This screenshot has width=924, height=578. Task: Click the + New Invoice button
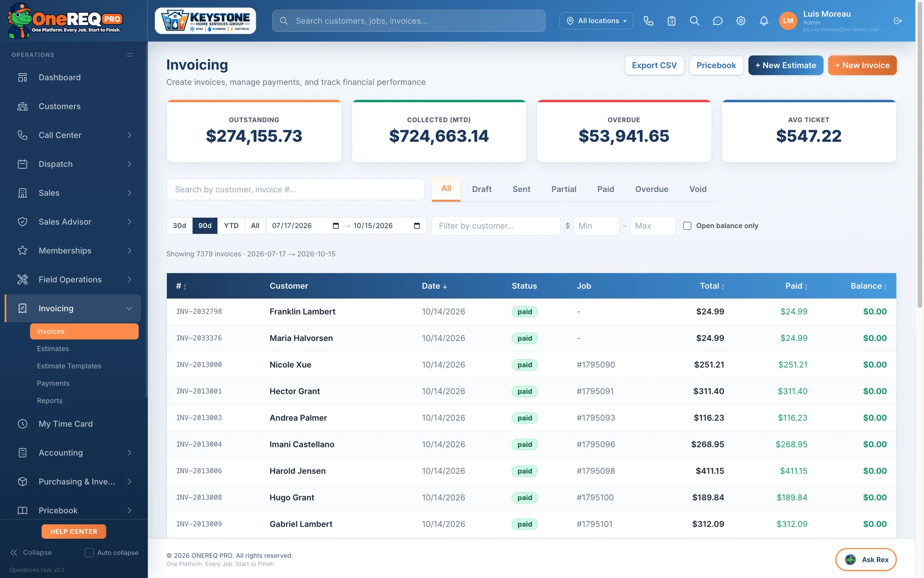pyautogui.click(x=862, y=65)
